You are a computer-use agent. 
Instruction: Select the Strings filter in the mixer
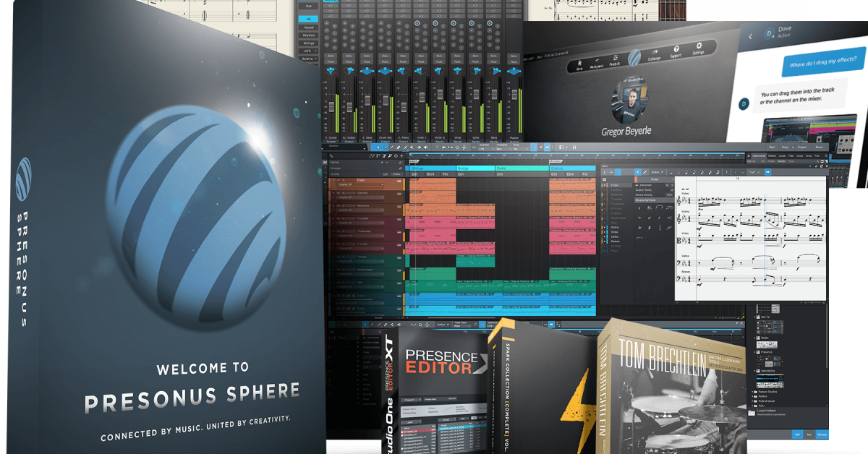coord(308,43)
